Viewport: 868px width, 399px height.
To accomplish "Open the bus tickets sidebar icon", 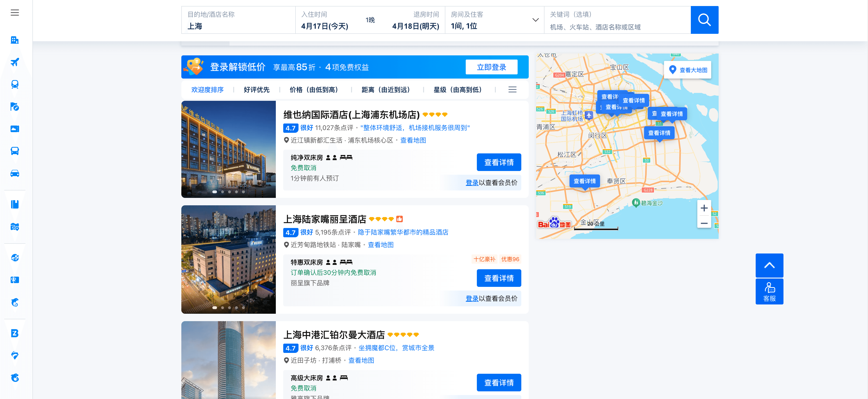I will [15, 151].
